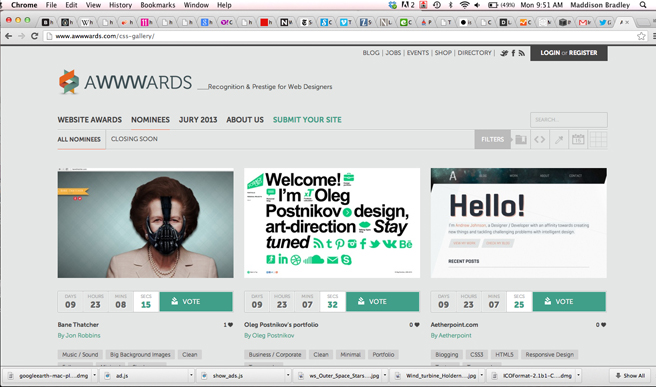The image size is (656, 387).
Task: Like Aetherpoint.com with the heart icon
Action: pos(603,325)
